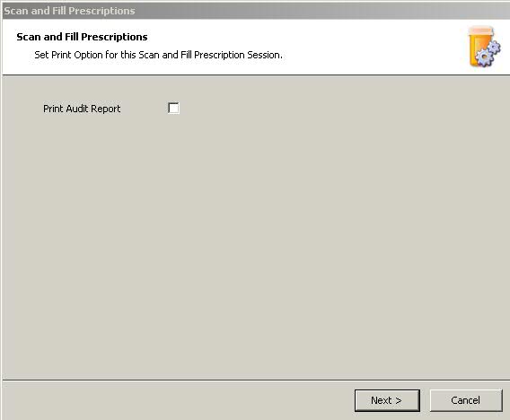
Task: Proceed with the Next > button
Action: 387,400
